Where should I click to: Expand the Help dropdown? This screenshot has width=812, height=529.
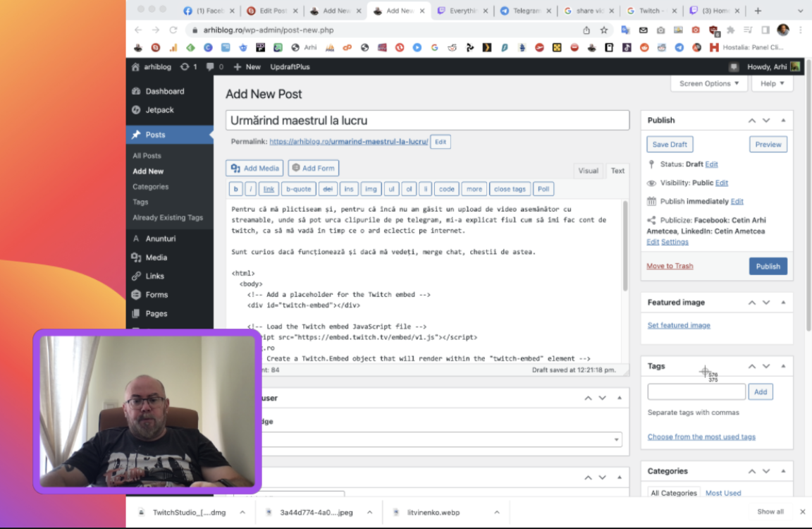[772, 83]
